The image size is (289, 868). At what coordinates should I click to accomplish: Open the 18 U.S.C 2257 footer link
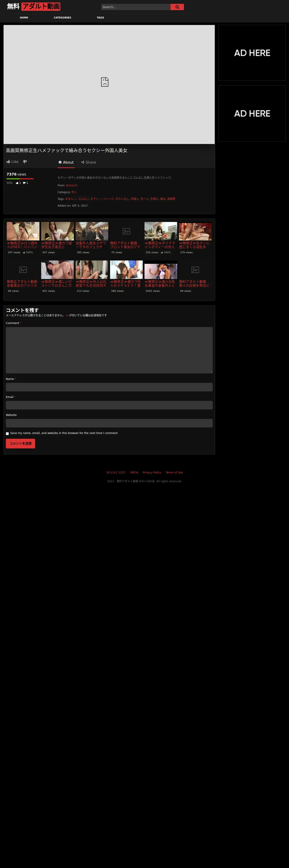point(116,472)
